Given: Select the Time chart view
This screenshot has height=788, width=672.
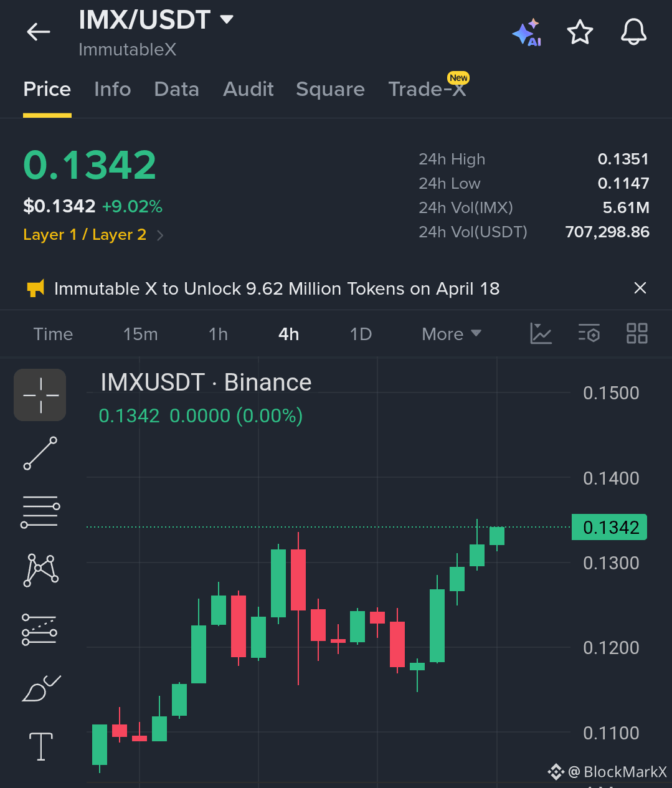Looking at the screenshot, I should (54, 334).
